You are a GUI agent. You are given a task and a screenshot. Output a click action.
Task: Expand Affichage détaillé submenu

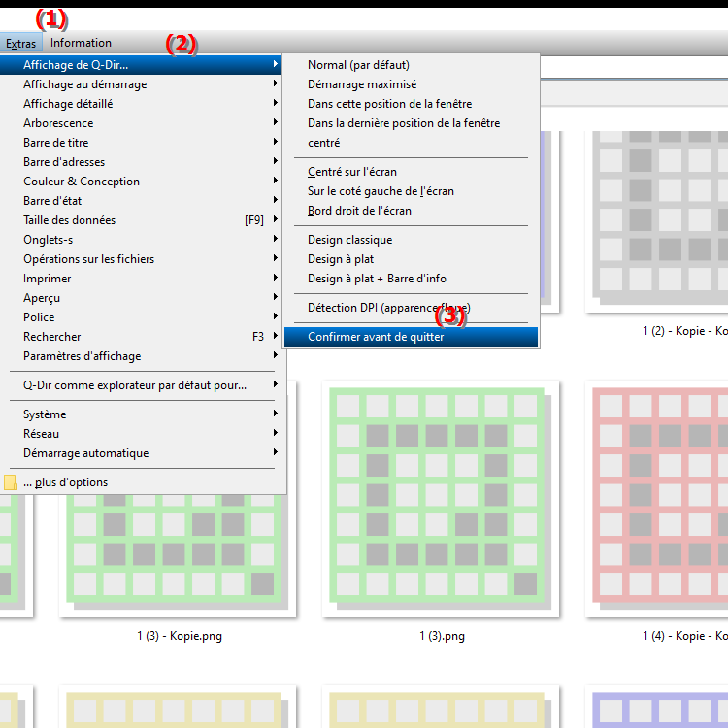[142, 104]
